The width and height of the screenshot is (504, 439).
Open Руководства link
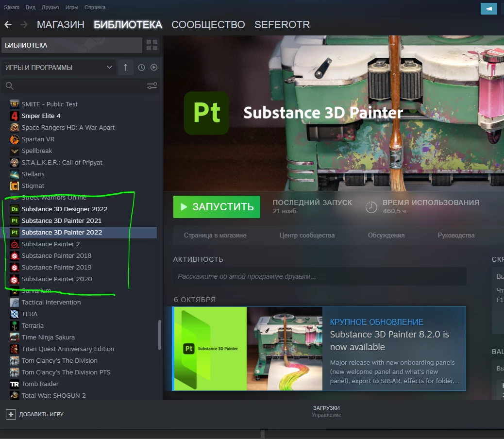[x=456, y=235]
